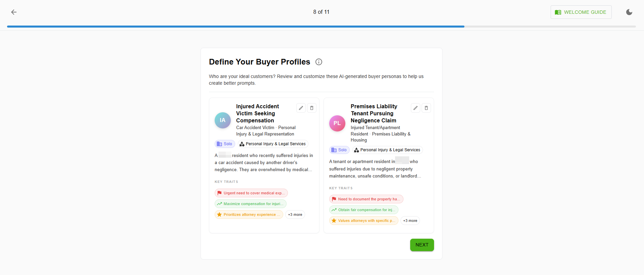The height and width of the screenshot is (275, 644).
Task: Open the Welcome Guide
Action: [x=581, y=12]
